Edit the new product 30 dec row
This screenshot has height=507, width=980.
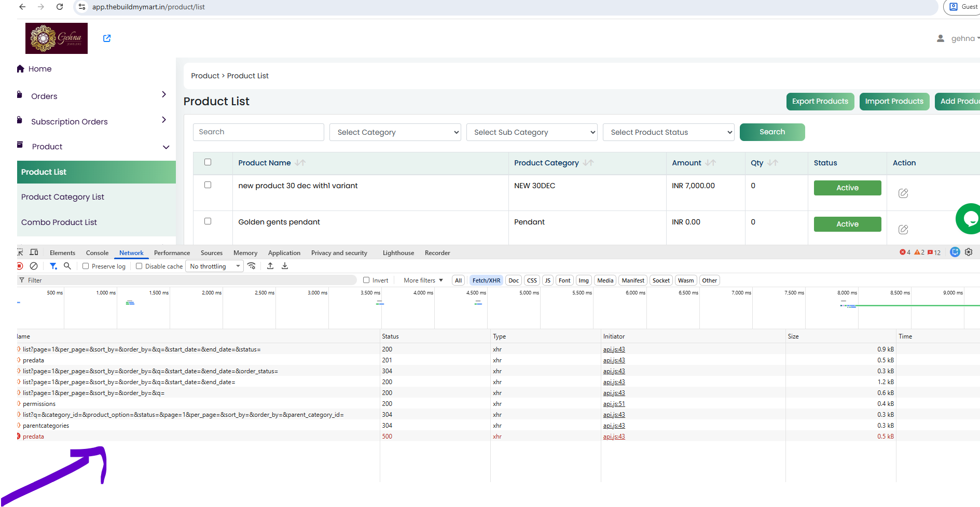(x=903, y=193)
